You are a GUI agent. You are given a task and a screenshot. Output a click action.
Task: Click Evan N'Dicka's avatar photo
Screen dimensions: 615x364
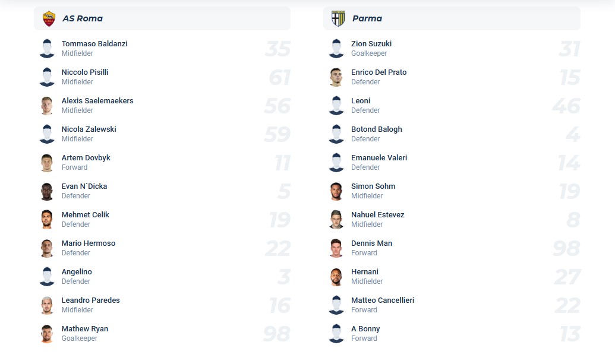[47, 191]
